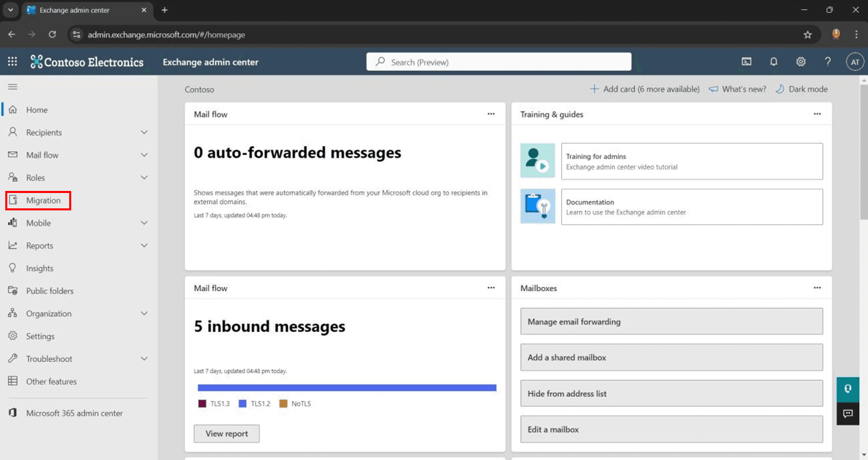
Task: Click the TLS1.2 legend color swatch
Action: [x=242, y=404]
